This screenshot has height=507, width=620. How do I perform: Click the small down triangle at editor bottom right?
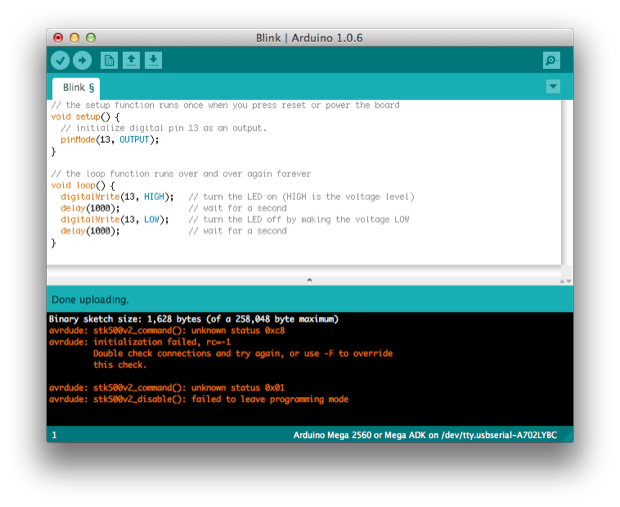(x=569, y=281)
